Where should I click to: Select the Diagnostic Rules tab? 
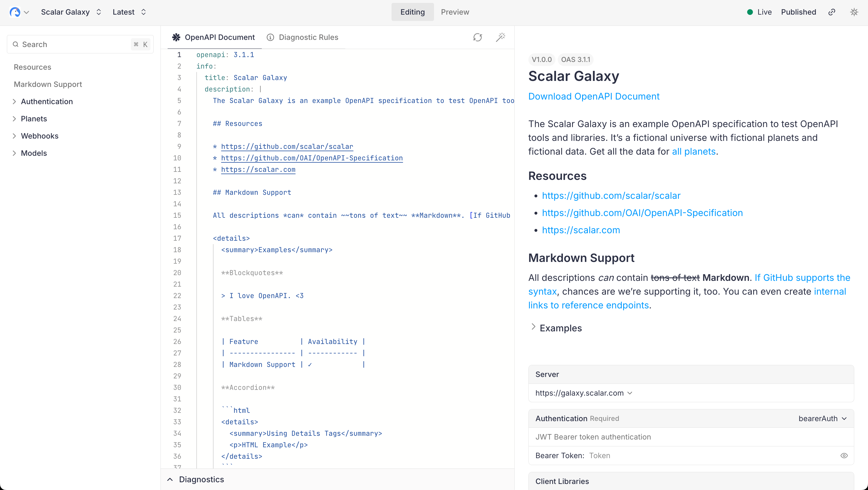pos(303,37)
